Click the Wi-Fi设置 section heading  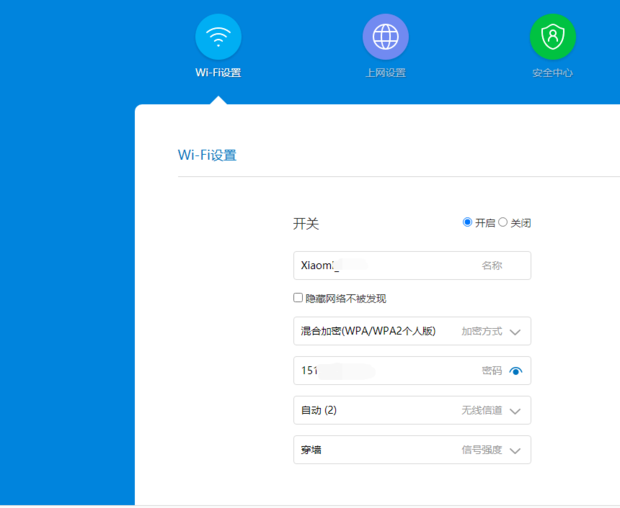click(207, 155)
